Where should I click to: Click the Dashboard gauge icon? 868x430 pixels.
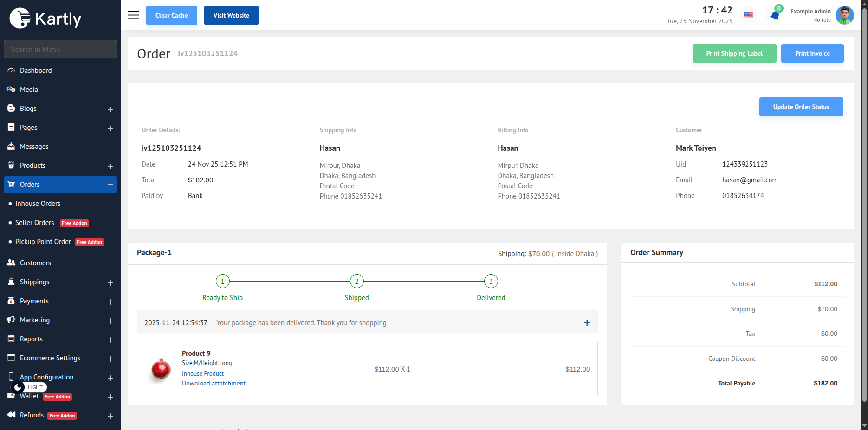(x=11, y=71)
